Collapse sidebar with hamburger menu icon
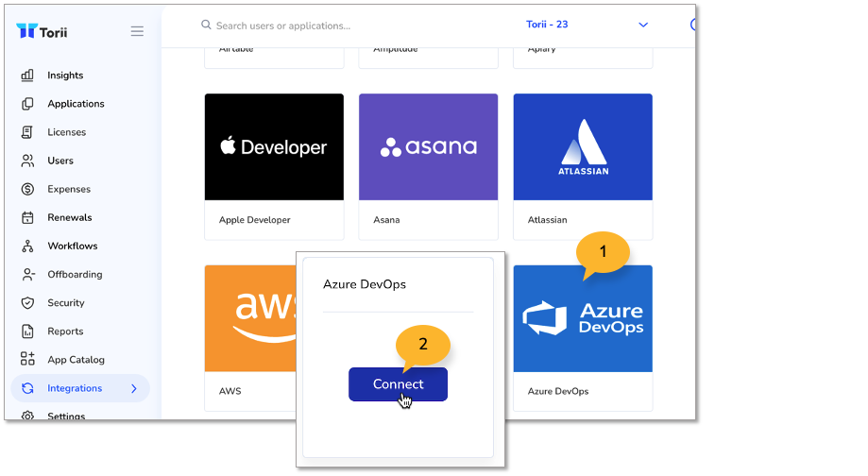This screenshot has width=868, height=476. coord(137,31)
